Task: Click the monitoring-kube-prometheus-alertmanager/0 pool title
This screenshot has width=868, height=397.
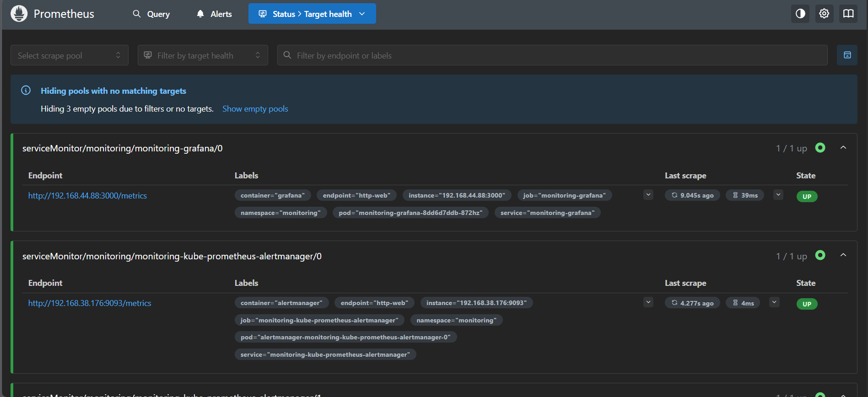Action: pyautogui.click(x=172, y=256)
